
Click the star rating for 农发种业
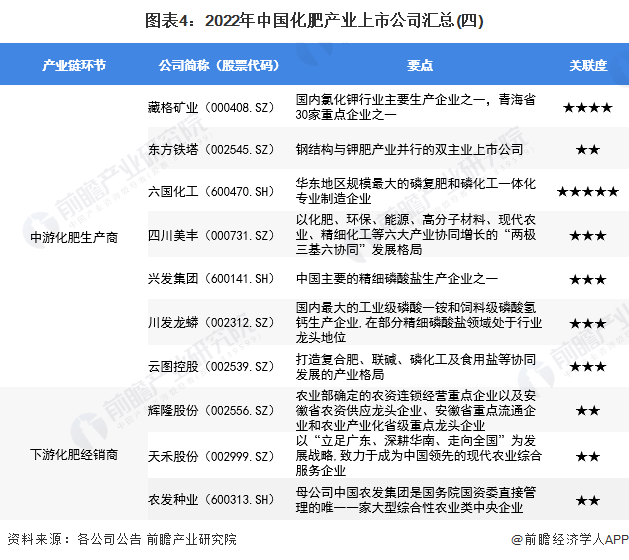(587, 500)
